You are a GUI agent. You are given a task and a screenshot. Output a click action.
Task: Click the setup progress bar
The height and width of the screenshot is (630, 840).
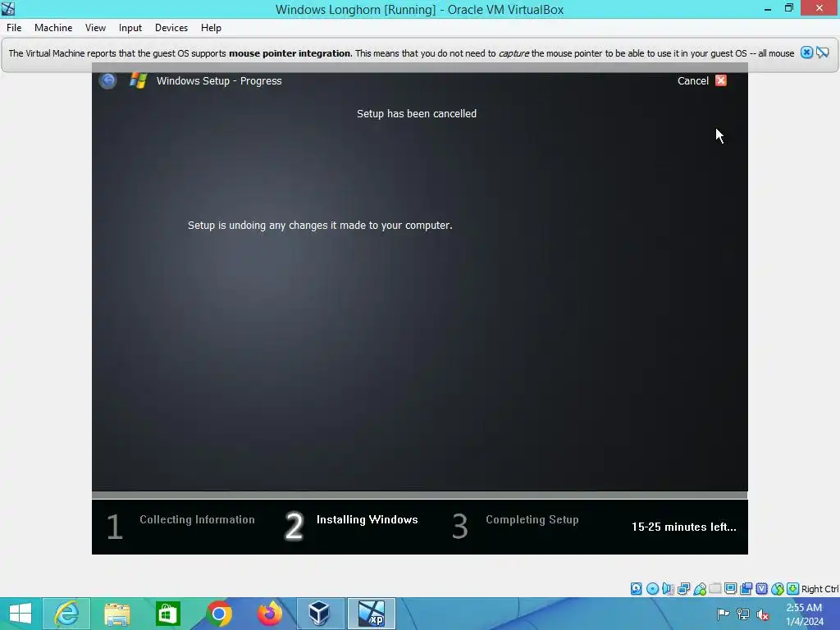419,495
